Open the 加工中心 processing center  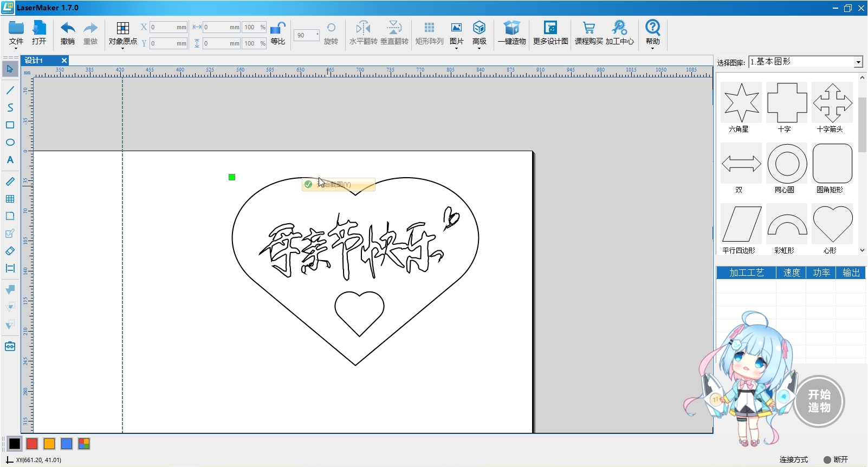point(619,28)
